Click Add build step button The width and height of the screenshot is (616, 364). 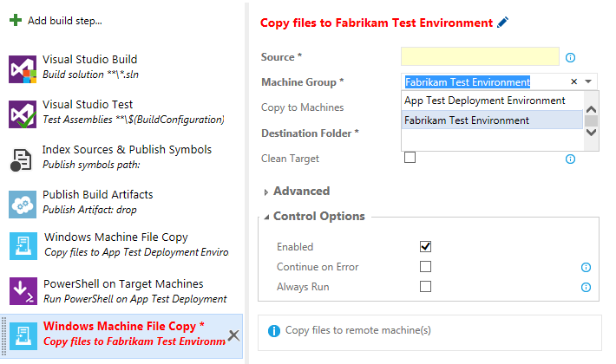56,20
